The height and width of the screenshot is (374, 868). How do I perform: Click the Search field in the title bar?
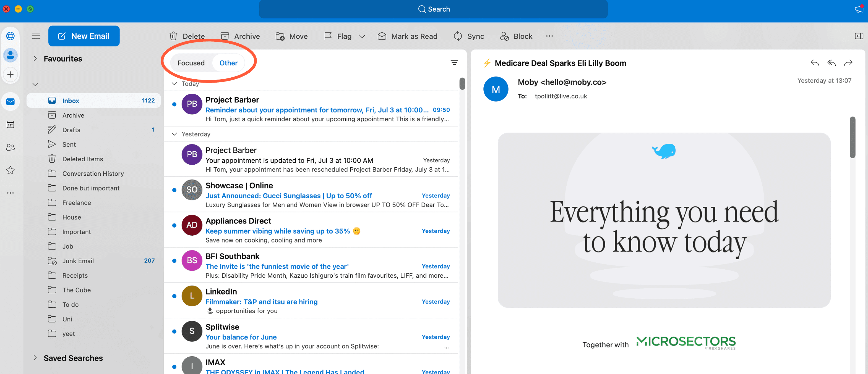pos(433,9)
